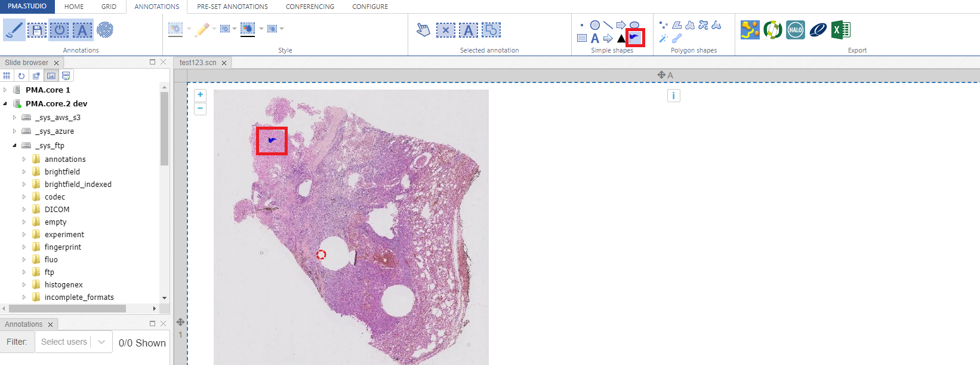The image size is (980, 365).
Task: Click the fill color swatch in Style
Action: pos(248,29)
